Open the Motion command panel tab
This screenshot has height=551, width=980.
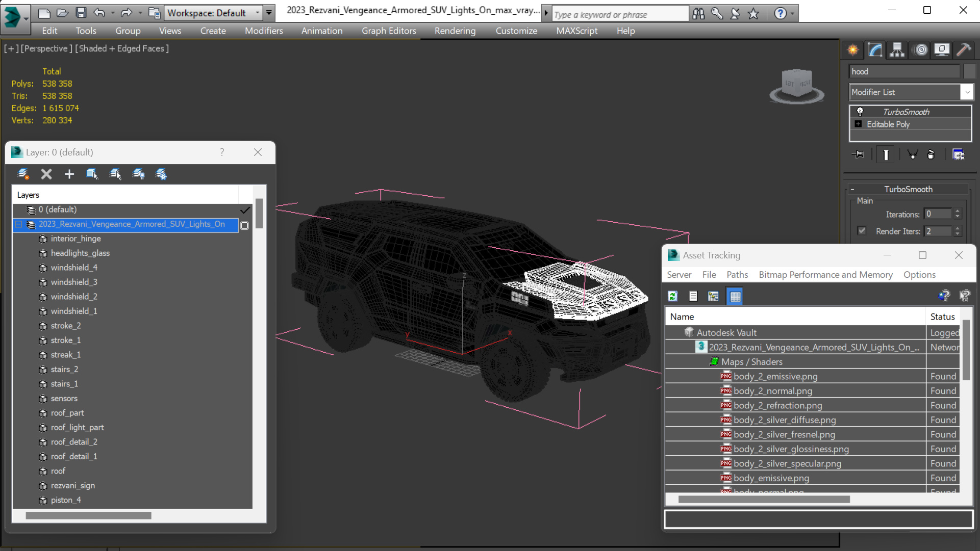921,50
